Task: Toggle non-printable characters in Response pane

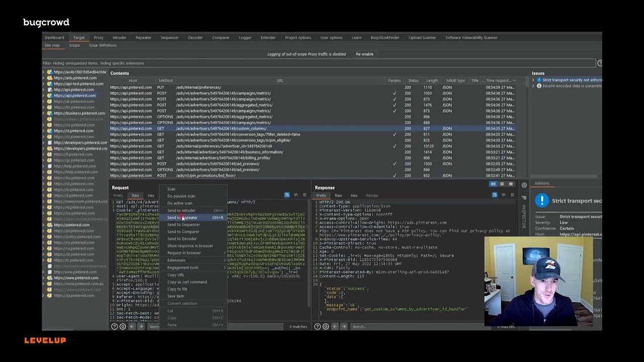Action: [504, 195]
